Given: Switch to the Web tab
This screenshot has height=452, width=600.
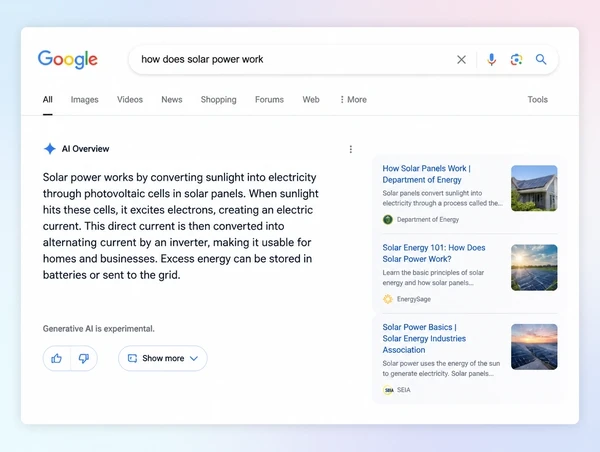Looking at the screenshot, I should [x=311, y=100].
